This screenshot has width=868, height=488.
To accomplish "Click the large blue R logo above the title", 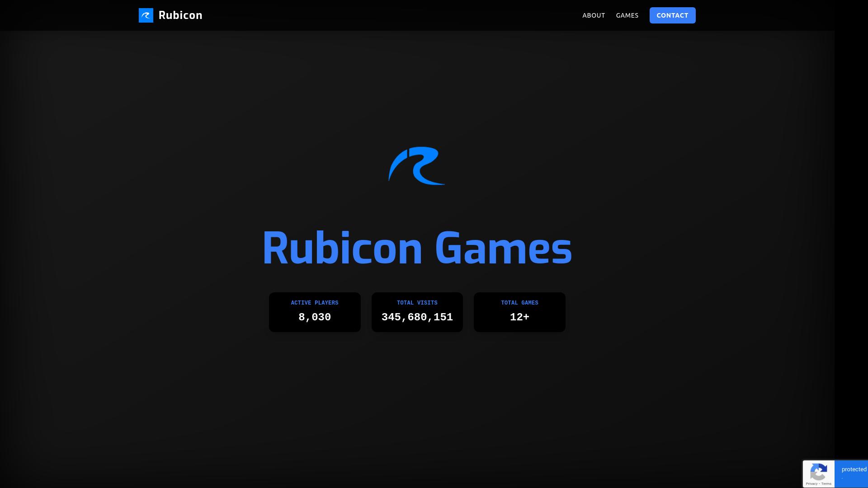I will [x=416, y=165].
